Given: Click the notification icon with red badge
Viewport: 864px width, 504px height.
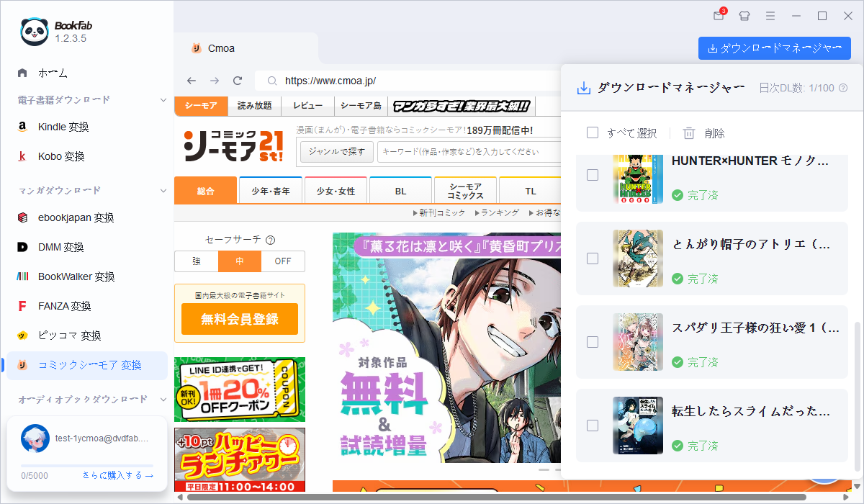Looking at the screenshot, I should pos(719,15).
